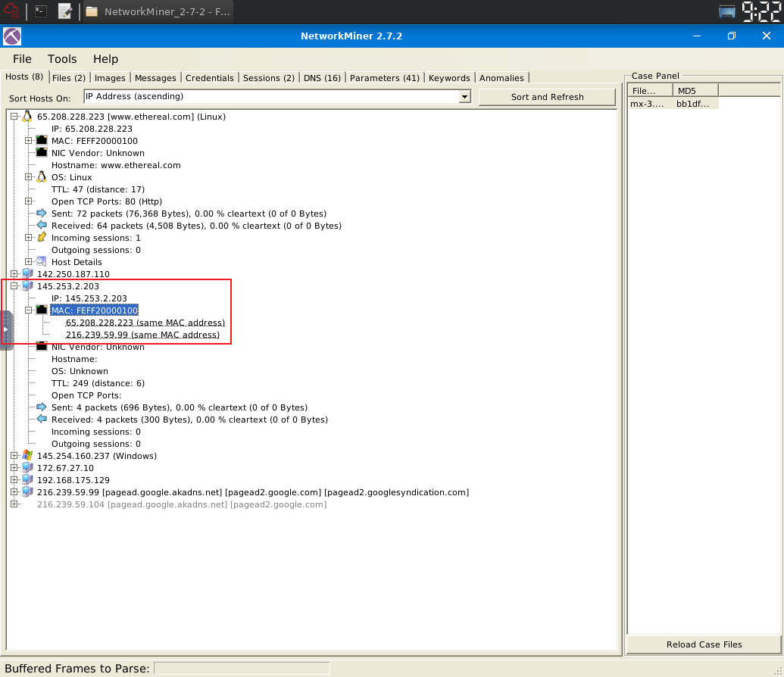Screen dimensions: 784x677
Task: Click the computer icon for 145.253.2.203
Action: [27, 285]
